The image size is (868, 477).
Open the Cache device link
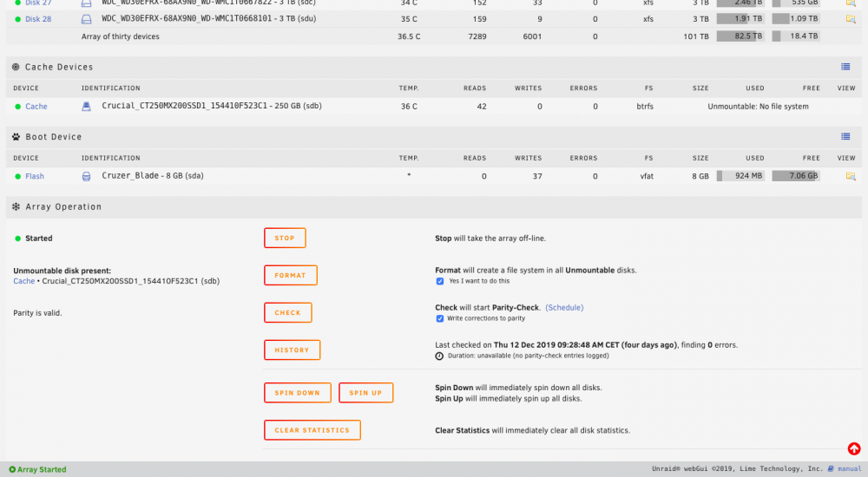click(x=36, y=107)
